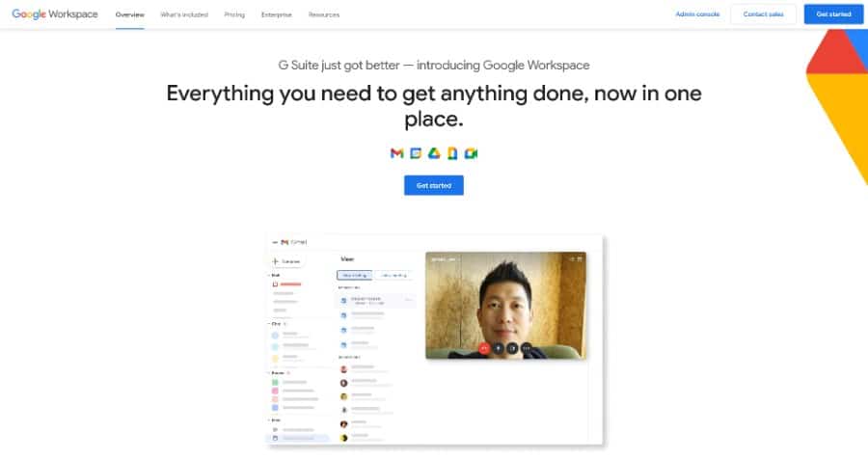The width and height of the screenshot is (868, 459).
Task: Click the Gmail icon under the headline
Action: pyautogui.click(x=396, y=153)
